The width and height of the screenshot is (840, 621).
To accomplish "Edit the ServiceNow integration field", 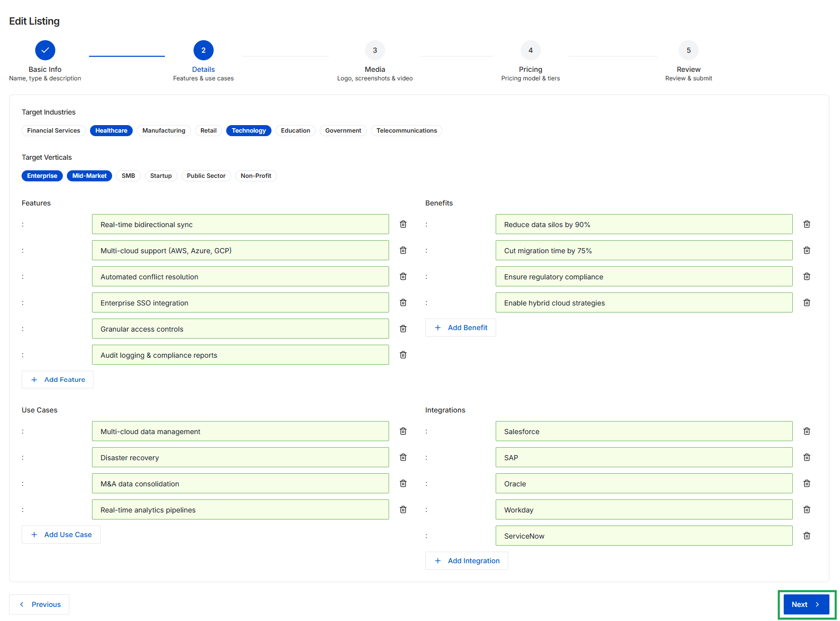I will 644,536.
